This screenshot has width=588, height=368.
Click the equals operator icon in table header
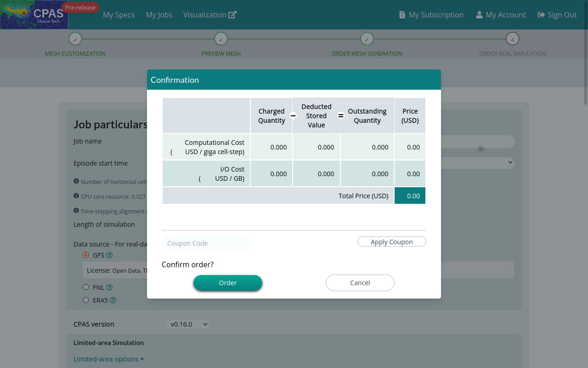tap(341, 116)
